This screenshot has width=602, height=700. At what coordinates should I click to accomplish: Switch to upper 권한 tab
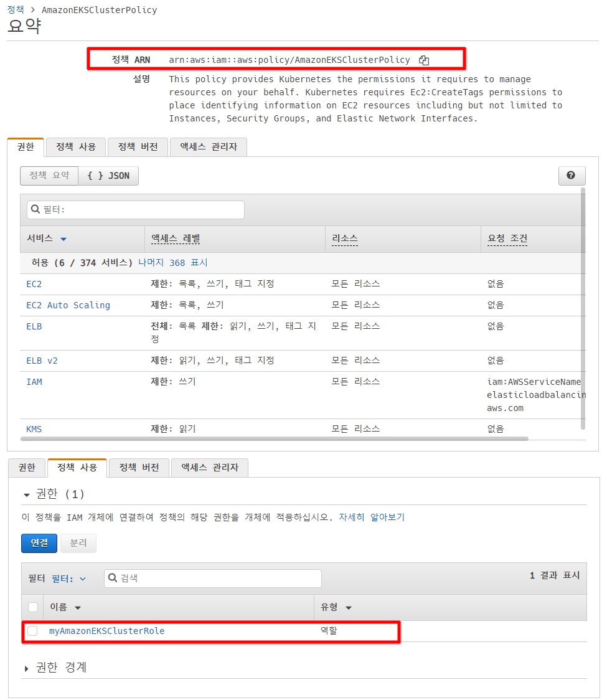tap(26, 147)
